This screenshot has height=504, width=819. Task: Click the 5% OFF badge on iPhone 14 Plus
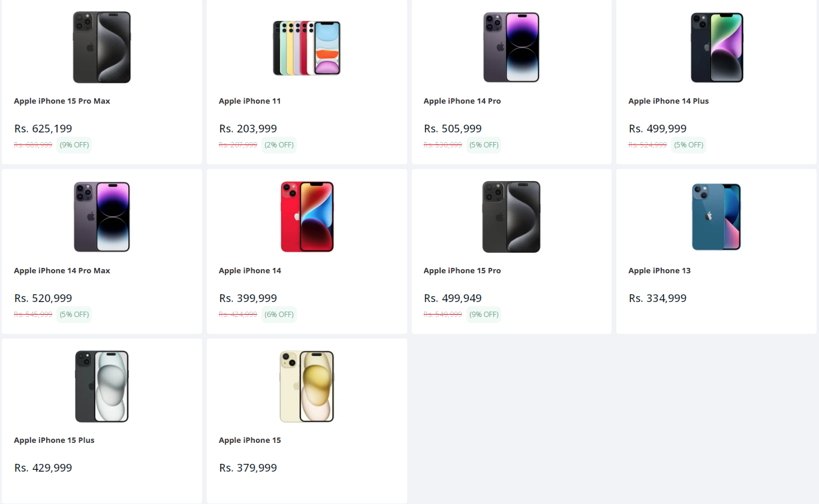pyautogui.click(x=688, y=144)
